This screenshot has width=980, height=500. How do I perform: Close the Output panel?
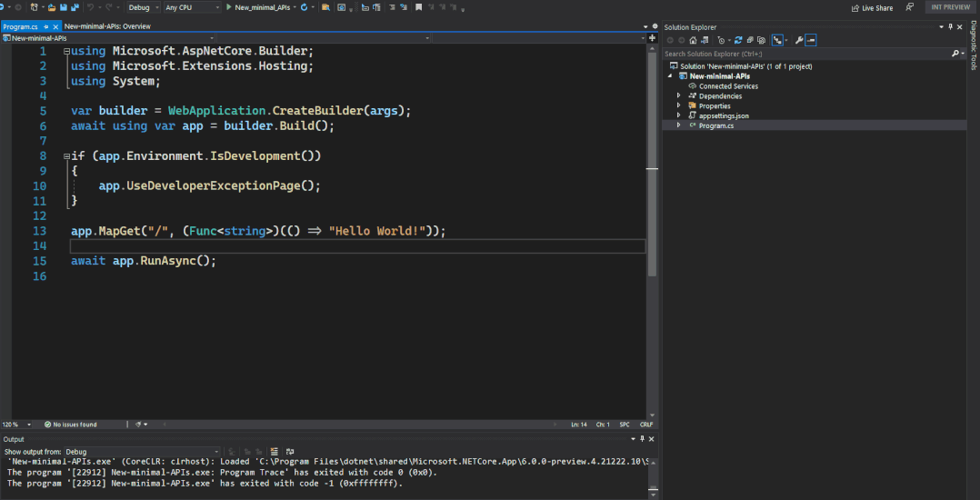tap(651, 439)
